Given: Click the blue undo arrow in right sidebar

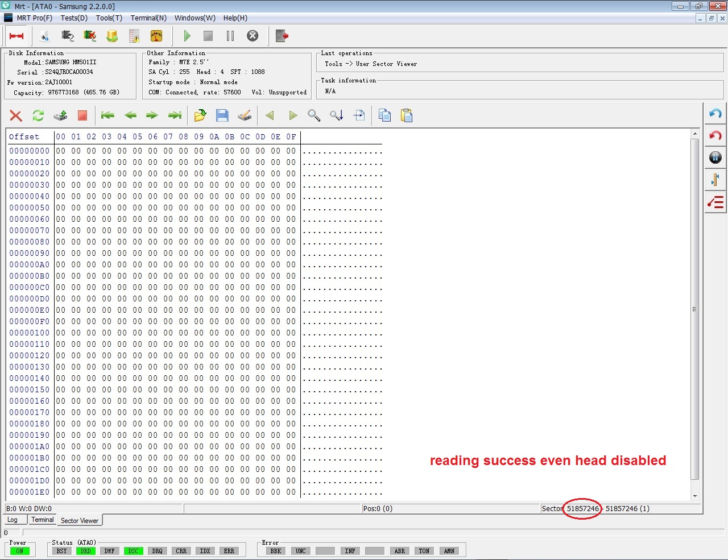Looking at the screenshot, I should [x=715, y=114].
